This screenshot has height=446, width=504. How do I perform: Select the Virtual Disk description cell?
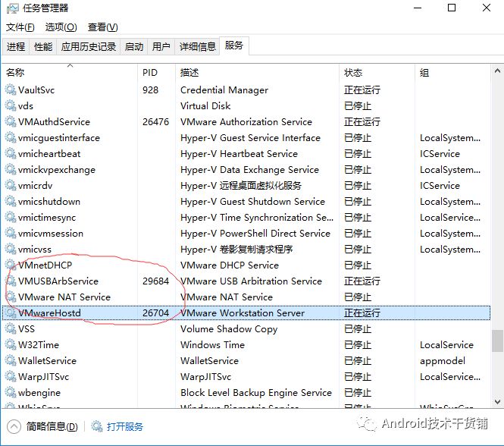(205, 105)
